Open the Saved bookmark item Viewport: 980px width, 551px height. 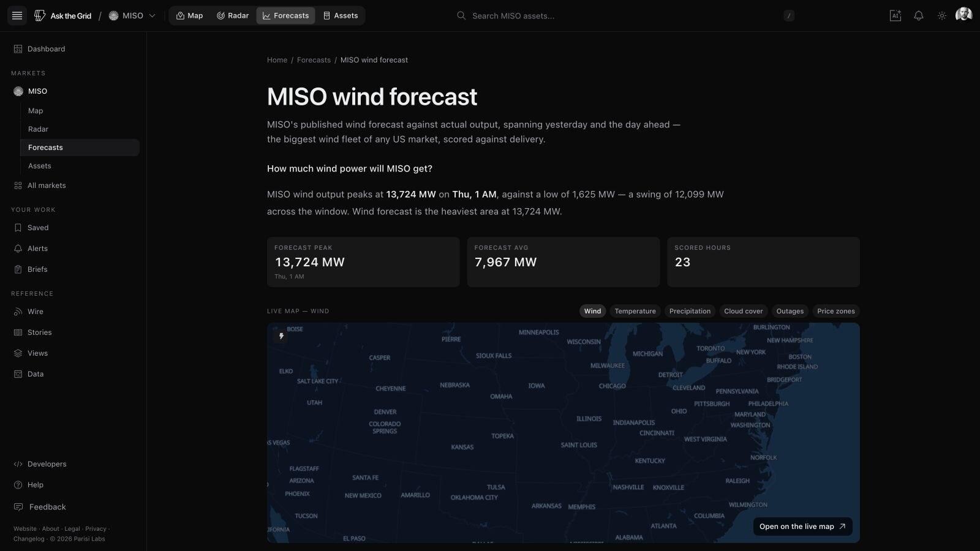(x=73, y=228)
